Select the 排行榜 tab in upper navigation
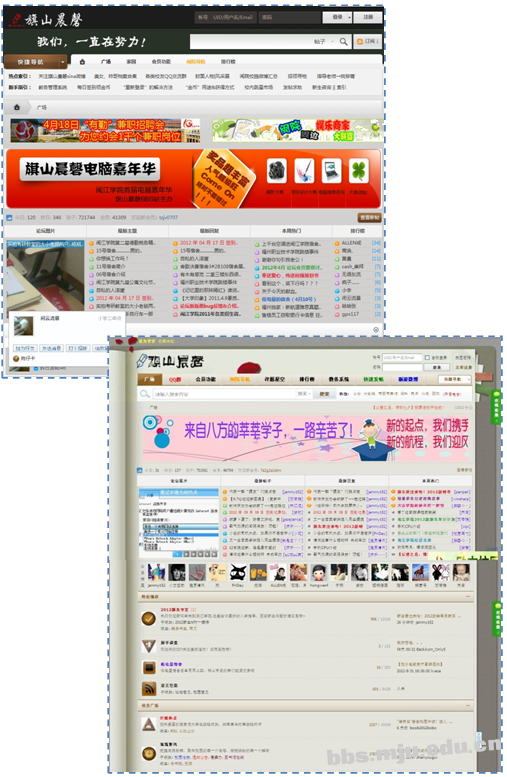The height and width of the screenshot is (777, 507). 228,62
